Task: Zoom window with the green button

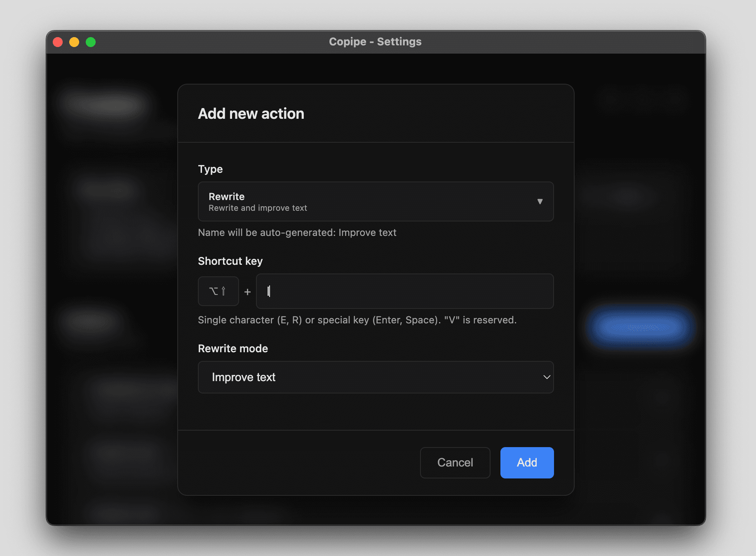Action: tap(91, 42)
